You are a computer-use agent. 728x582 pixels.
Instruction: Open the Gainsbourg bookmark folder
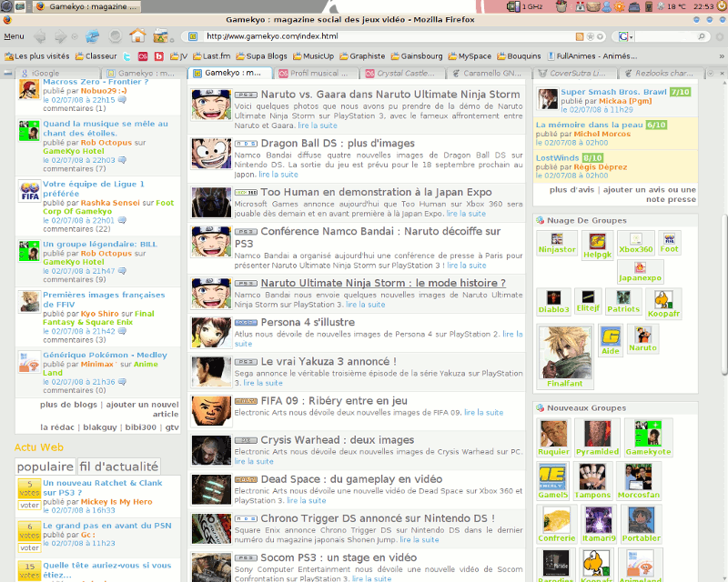click(x=417, y=56)
